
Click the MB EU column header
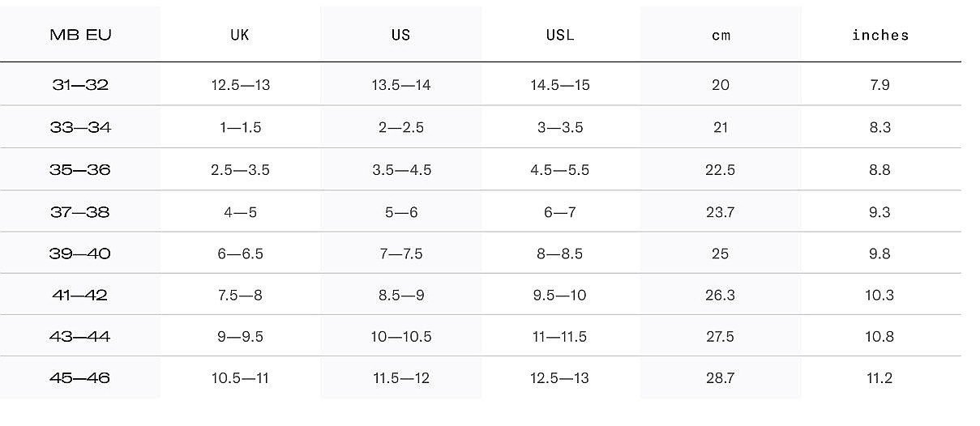point(80,35)
